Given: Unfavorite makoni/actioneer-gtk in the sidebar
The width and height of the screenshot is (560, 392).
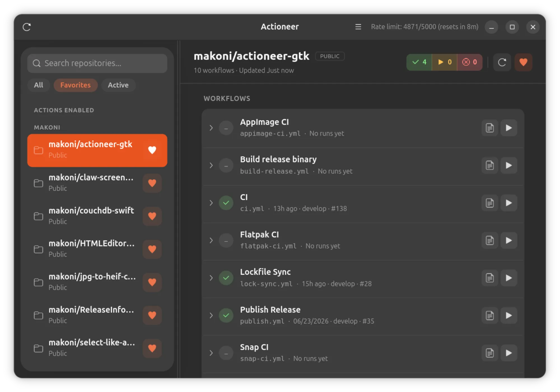Looking at the screenshot, I should point(152,150).
